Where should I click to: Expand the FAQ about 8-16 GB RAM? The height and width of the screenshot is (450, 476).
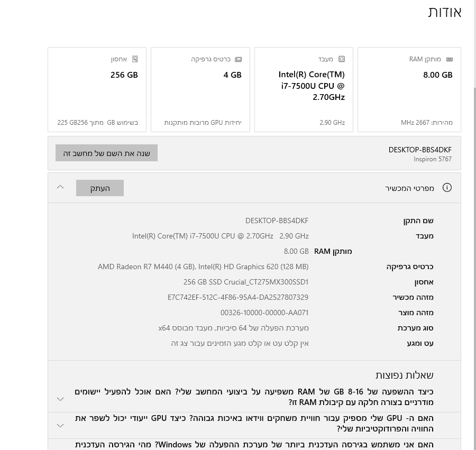point(60,399)
